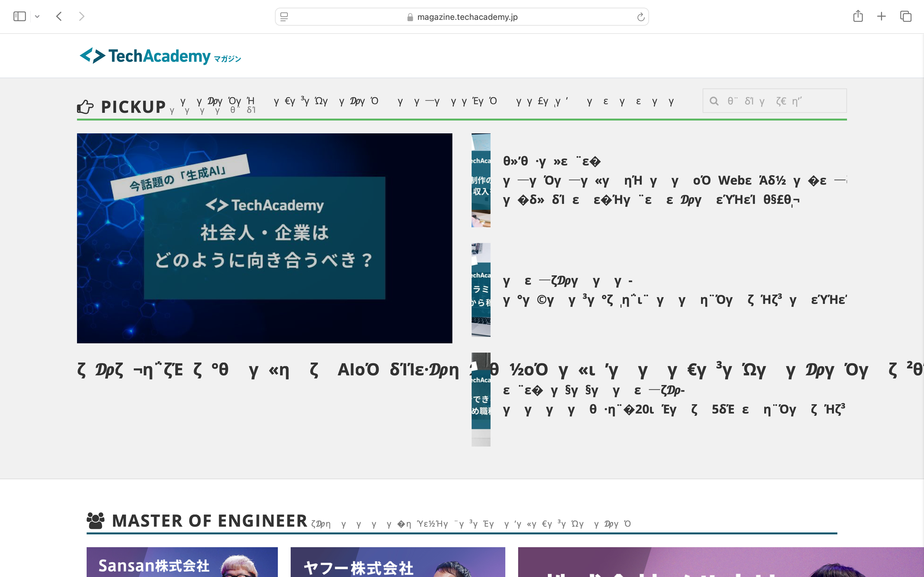Viewport: 924px width, 577px height.
Task: Expand the sidebar tab group dropdown arrow
Action: [37, 16]
